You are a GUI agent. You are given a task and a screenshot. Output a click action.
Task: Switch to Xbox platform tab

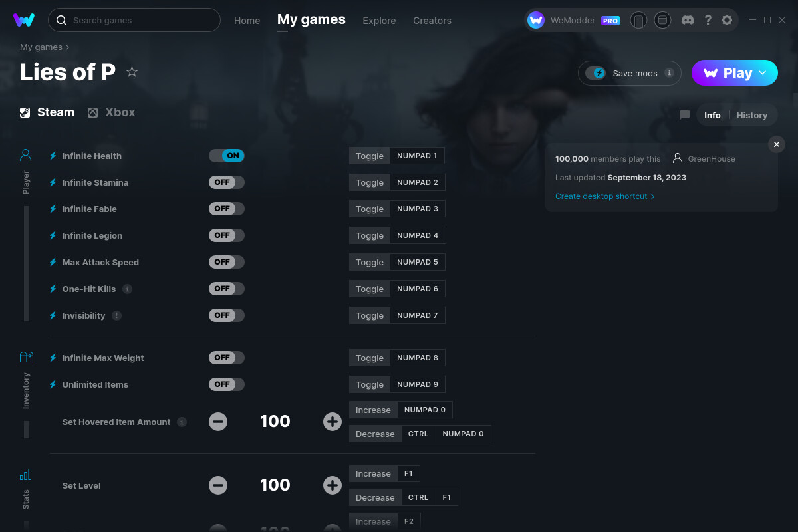pyautogui.click(x=112, y=112)
